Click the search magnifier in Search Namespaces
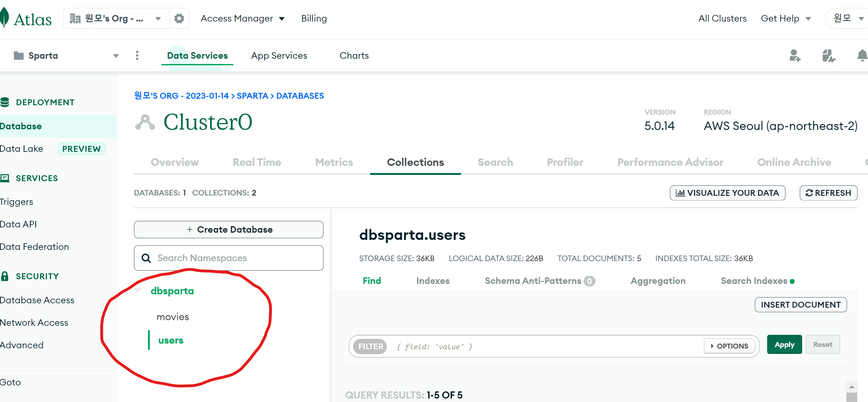This screenshot has width=868, height=402. tap(146, 258)
